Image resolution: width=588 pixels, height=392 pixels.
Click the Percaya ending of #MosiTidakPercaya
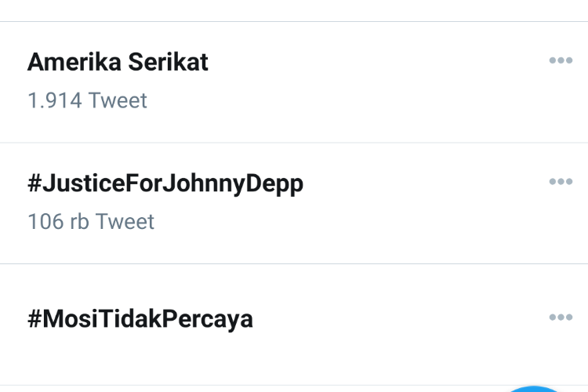(208, 320)
